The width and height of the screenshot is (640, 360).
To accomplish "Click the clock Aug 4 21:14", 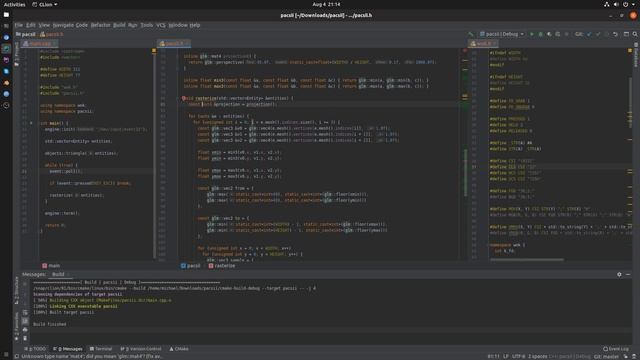I will click(x=326, y=4).
